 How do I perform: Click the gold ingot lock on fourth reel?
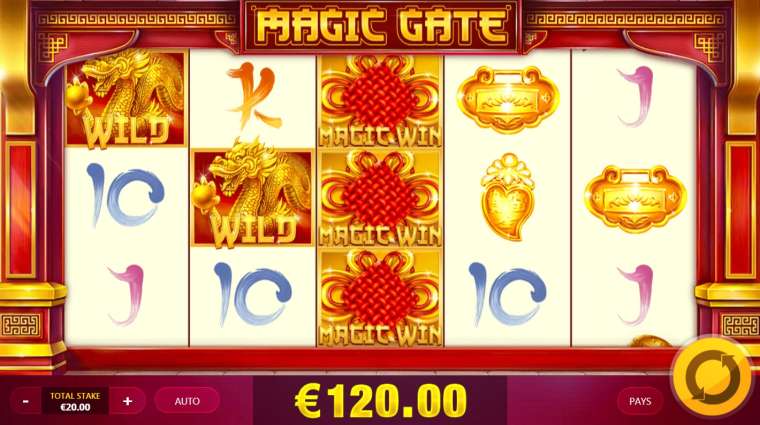click(507, 99)
